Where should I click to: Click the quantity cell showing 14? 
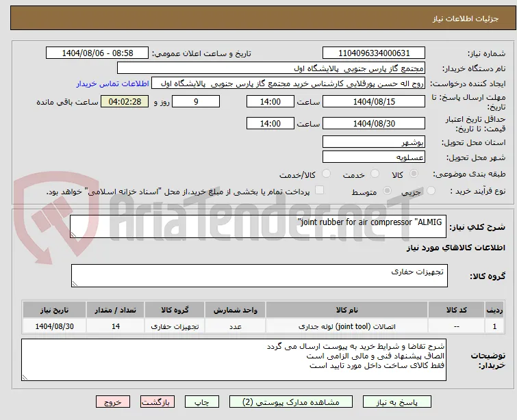115,326
